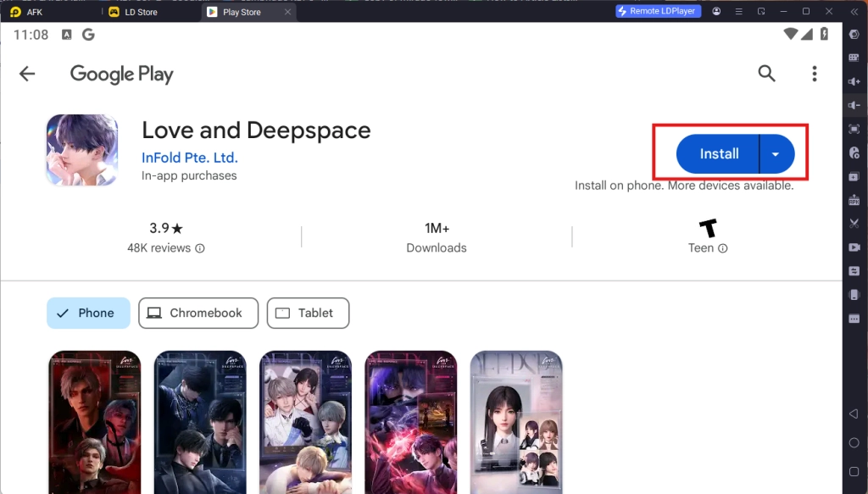Click the Google Play logo text

(122, 74)
